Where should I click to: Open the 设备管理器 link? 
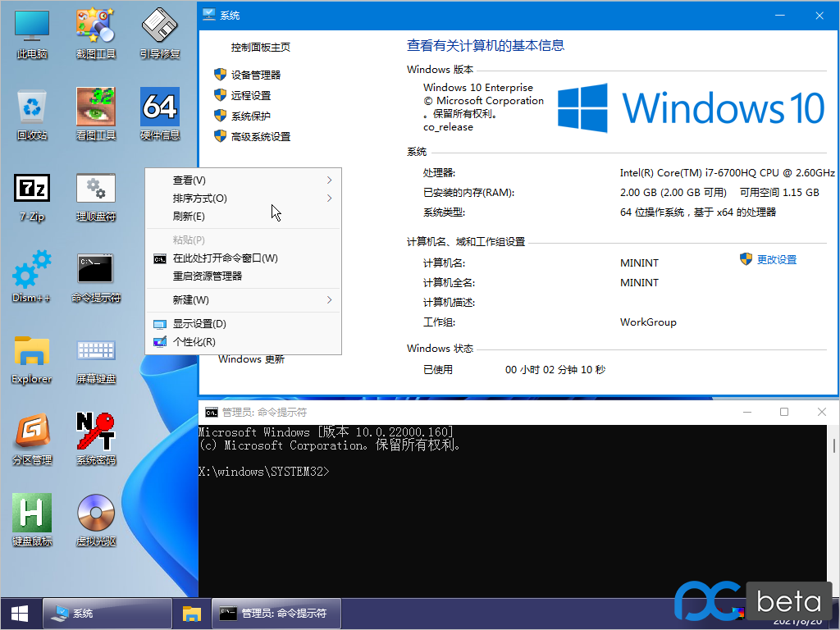tap(256, 75)
